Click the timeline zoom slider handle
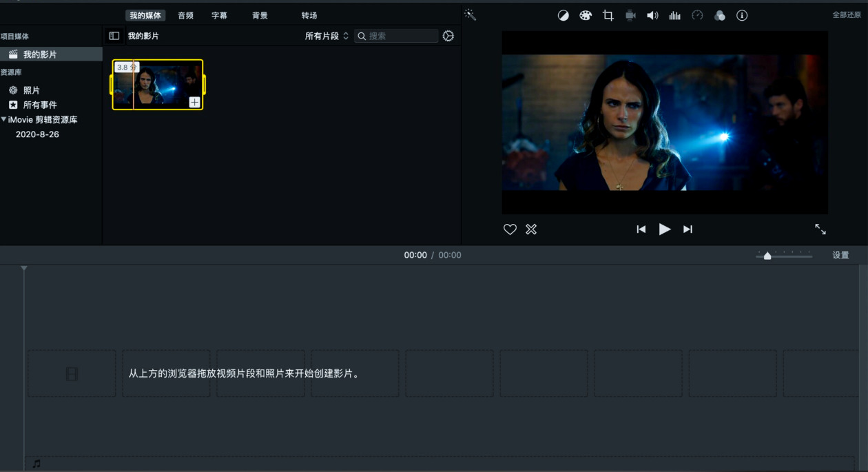 click(767, 256)
